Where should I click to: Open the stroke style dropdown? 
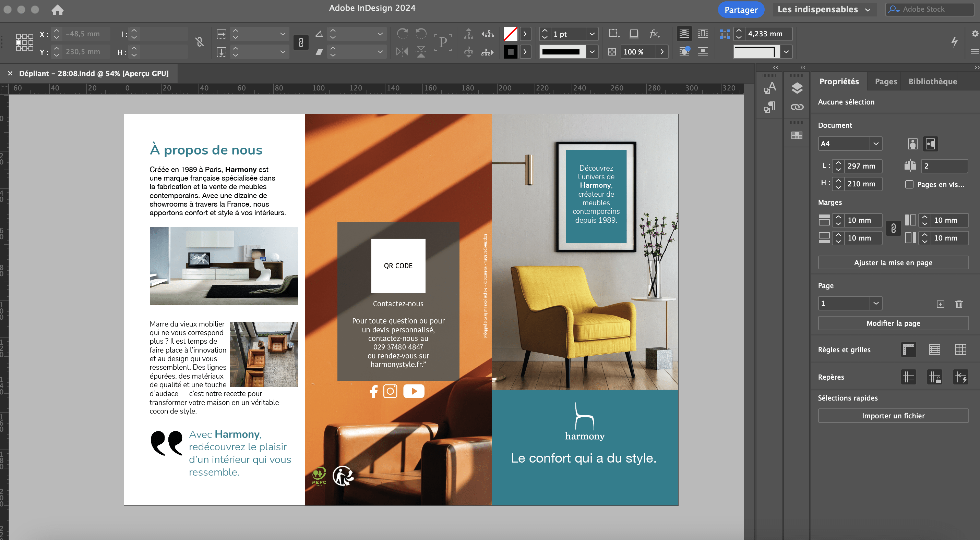[x=592, y=52]
